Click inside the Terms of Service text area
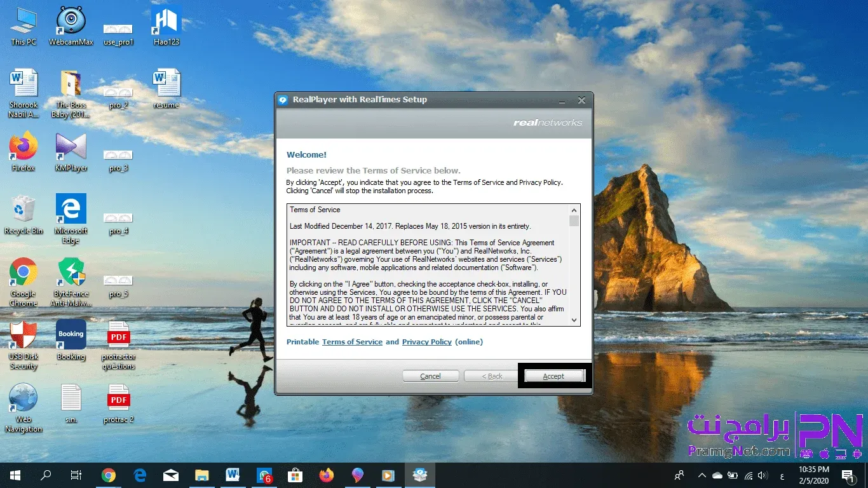Screen dimensions: 868x488 428,265
